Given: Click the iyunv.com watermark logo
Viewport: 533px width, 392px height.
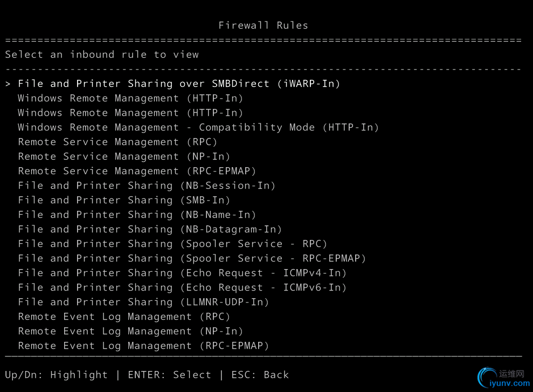Looking at the screenshot, I should [504, 378].
